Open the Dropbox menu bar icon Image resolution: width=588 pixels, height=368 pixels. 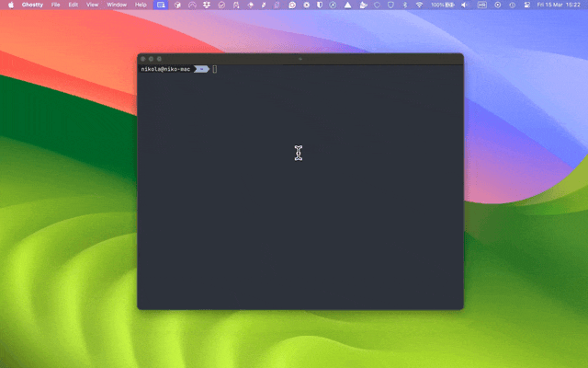click(x=207, y=5)
